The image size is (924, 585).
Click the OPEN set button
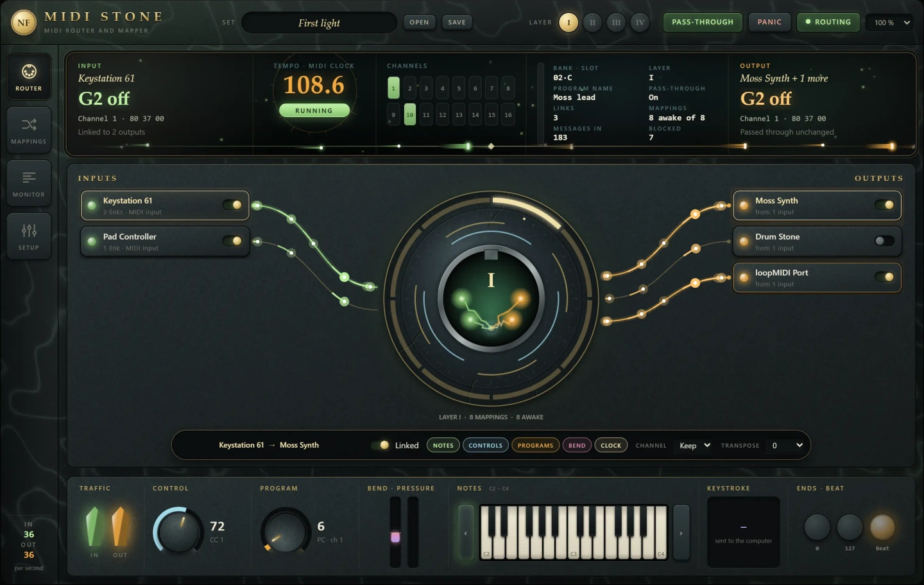pyautogui.click(x=419, y=22)
